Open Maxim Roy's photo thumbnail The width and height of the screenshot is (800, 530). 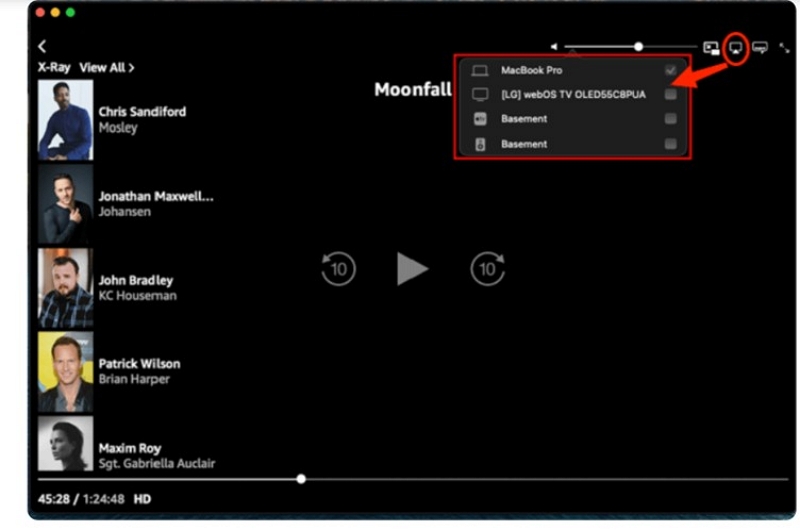click(65, 443)
